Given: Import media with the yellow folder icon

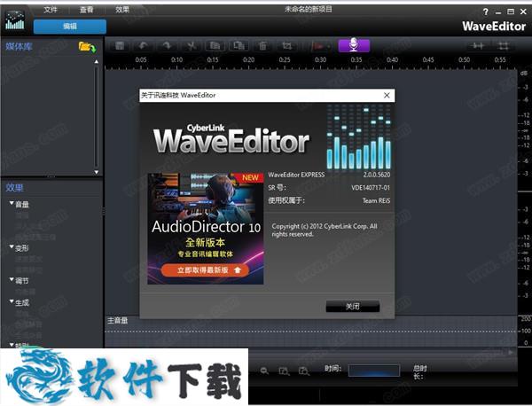Looking at the screenshot, I should 87,47.
